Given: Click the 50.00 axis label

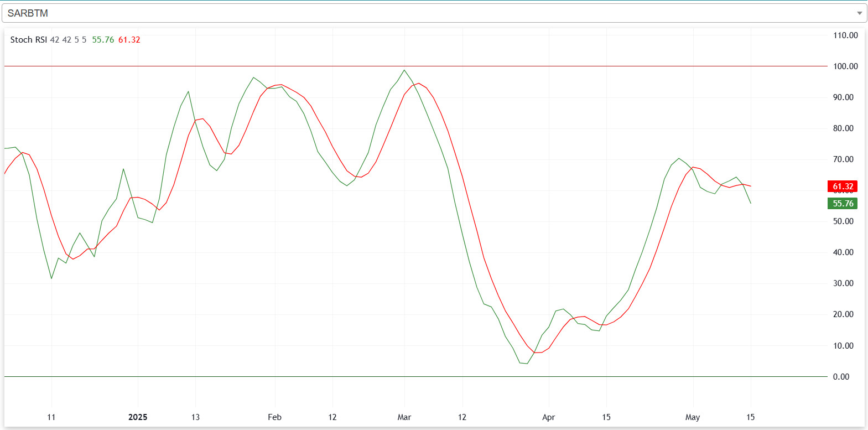Looking at the screenshot, I should click(x=843, y=221).
